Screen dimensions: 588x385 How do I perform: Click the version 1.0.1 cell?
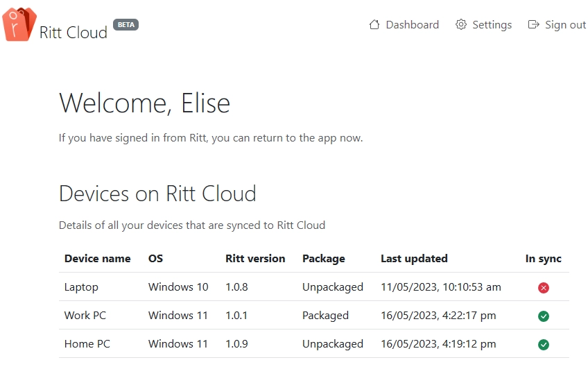236,316
